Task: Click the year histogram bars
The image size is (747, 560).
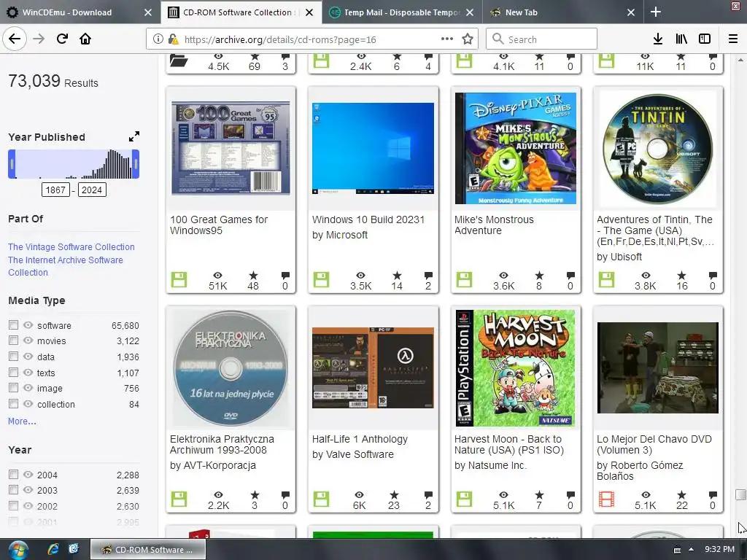Action: pos(74,164)
